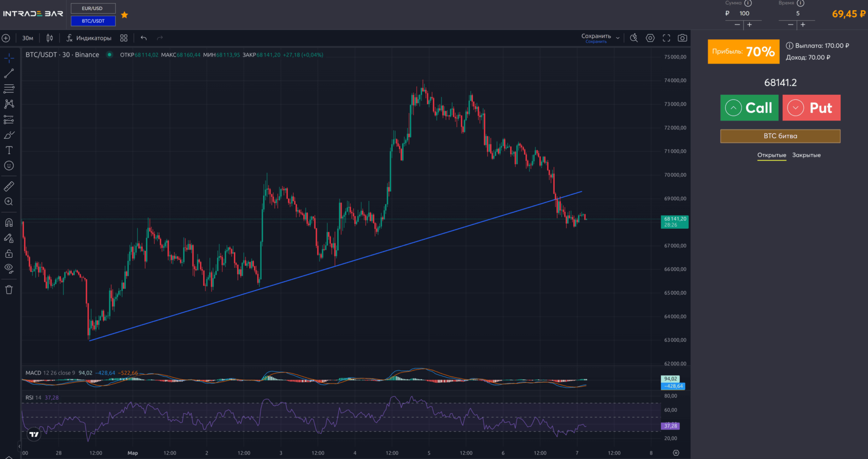Hide all drawings with eye icon
868x459 pixels.
tap(9, 268)
